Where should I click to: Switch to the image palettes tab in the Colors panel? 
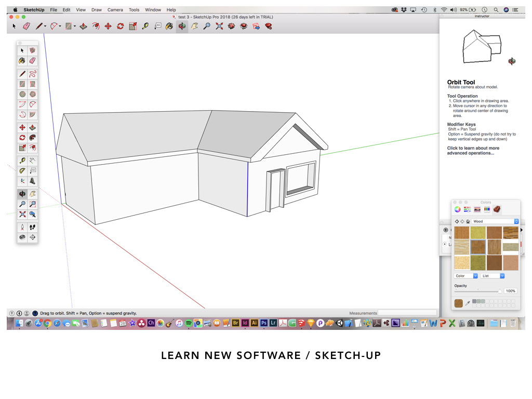click(477, 209)
